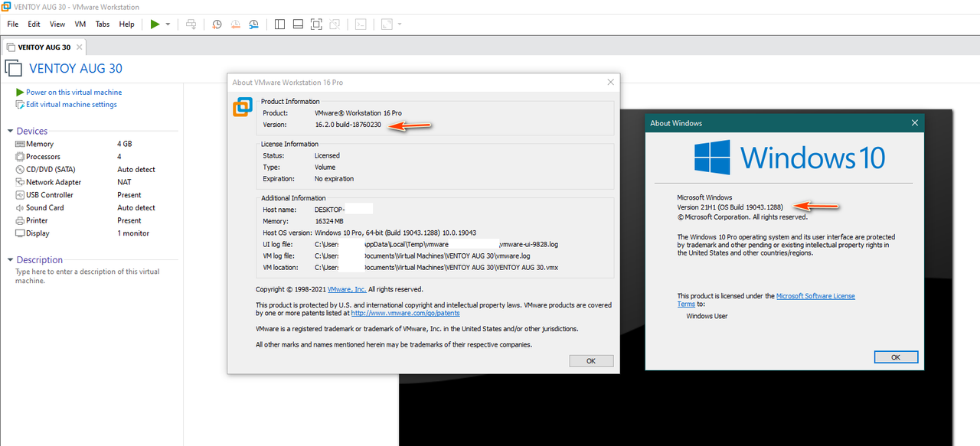Click the Windows User licensee text

pyautogui.click(x=707, y=315)
